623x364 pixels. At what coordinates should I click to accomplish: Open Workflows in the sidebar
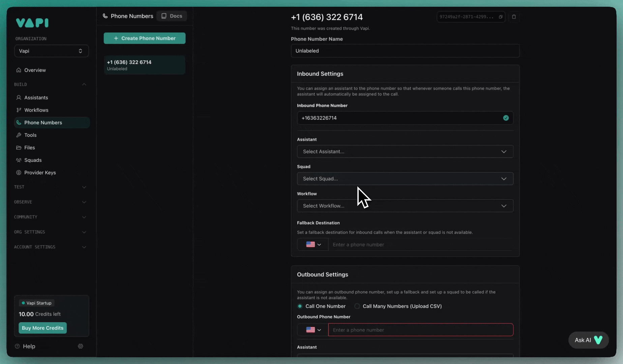[x=36, y=110]
